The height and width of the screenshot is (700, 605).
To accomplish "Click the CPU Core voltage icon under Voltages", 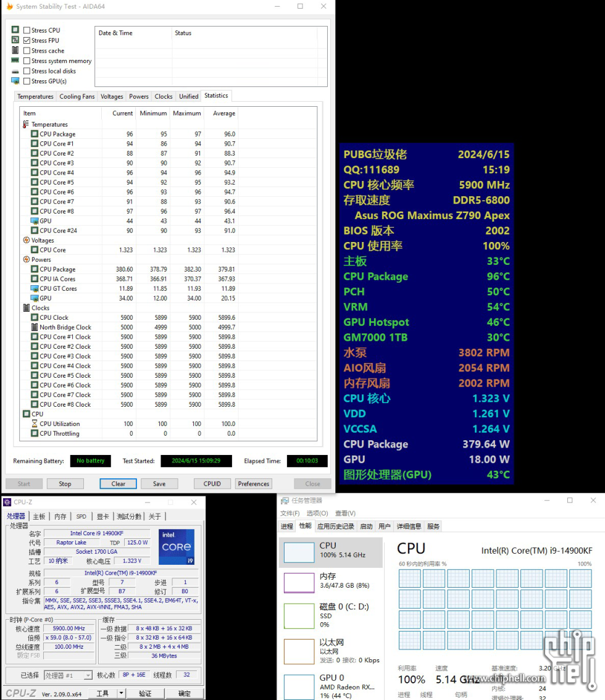I will click(35, 249).
